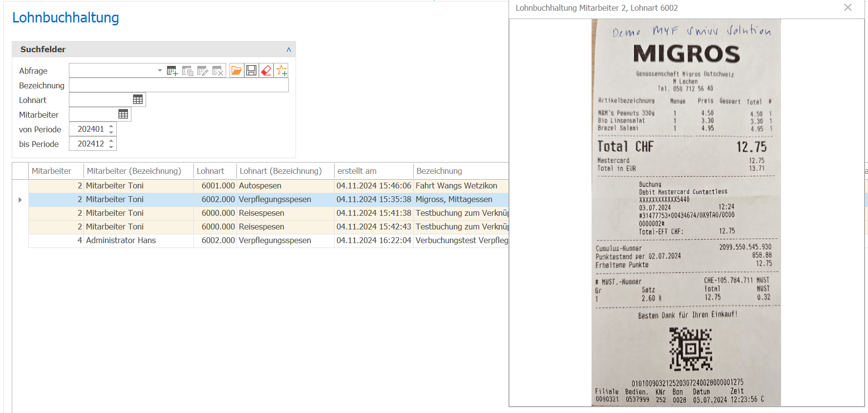Click the edit query pencil icon
The height and width of the screenshot is (413, 868).
[203, 71]
